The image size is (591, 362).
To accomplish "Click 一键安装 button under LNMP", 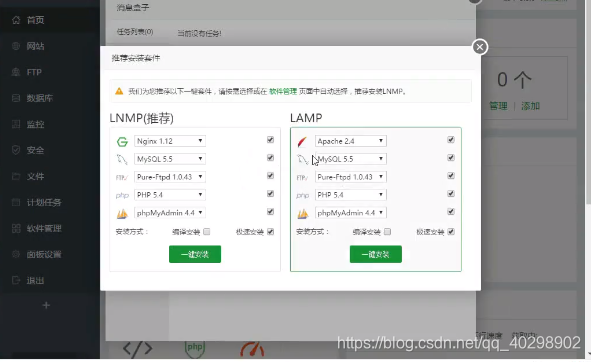I will point(195,254).
